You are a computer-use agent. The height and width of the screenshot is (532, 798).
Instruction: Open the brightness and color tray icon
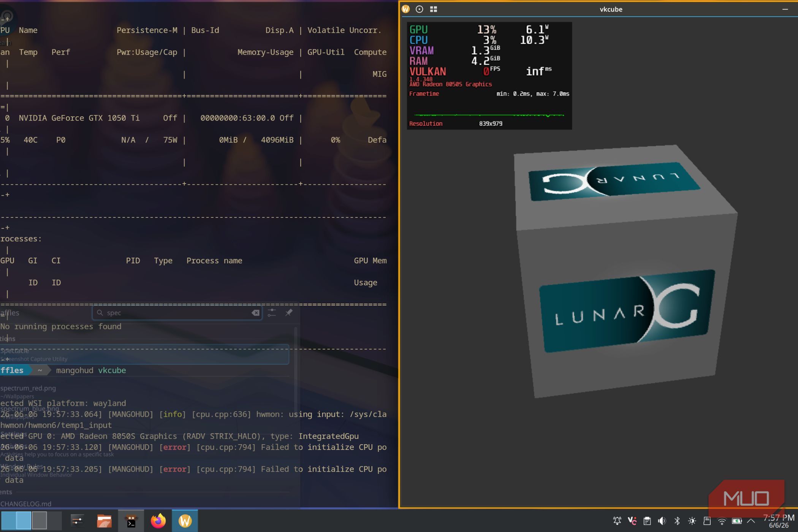coord(692,521)
